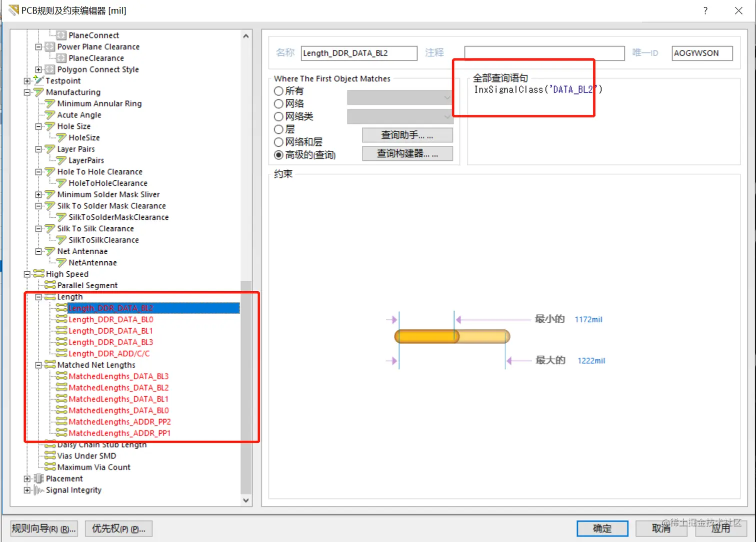Click the 规则向导 rule wizard button
The height and width of the screenshot is (542, 756).
tap(43, 529)
